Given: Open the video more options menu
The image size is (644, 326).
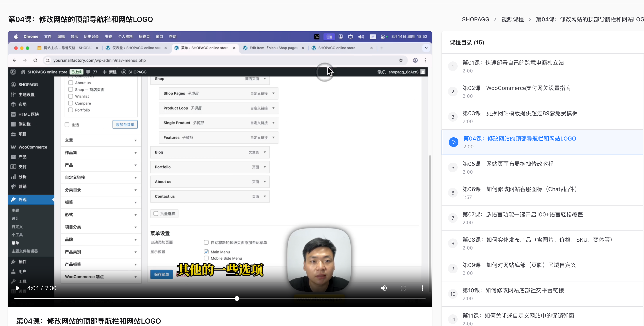Looking at the screenshot, I should (x=422, y=288).
